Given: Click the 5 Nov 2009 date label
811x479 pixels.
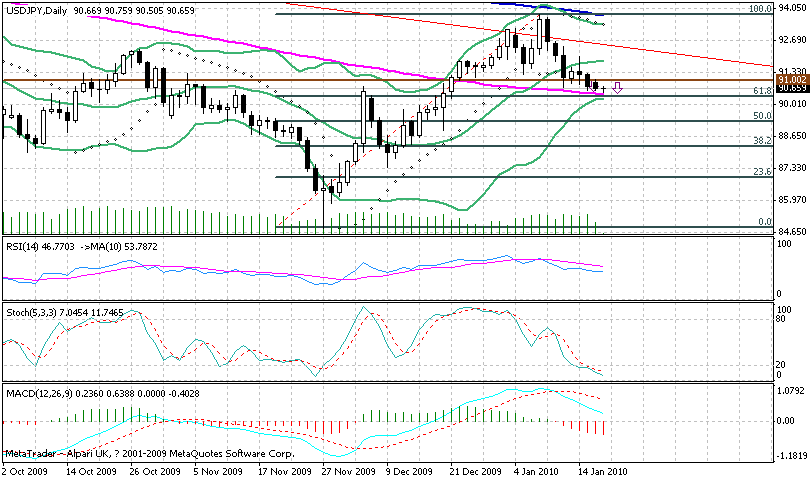Looking at the screenshot, I should click(x=219, y=471).
